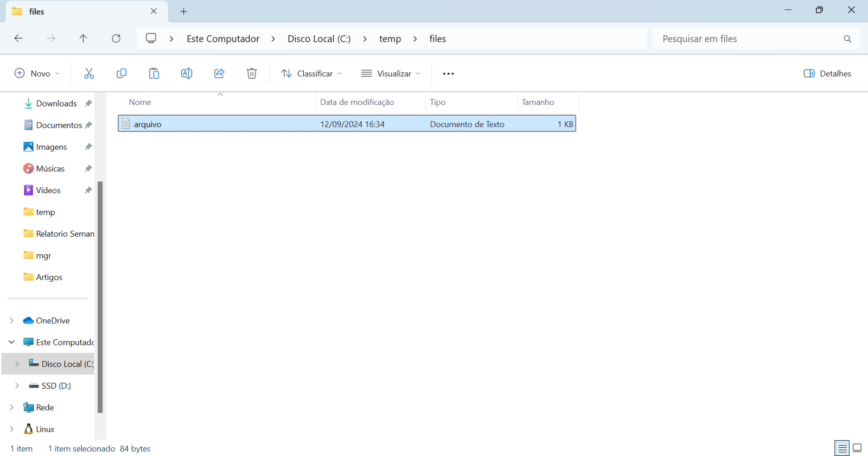Collapse the Este Computador tree node
Screen dimensions: 868x456
(12, 343)
